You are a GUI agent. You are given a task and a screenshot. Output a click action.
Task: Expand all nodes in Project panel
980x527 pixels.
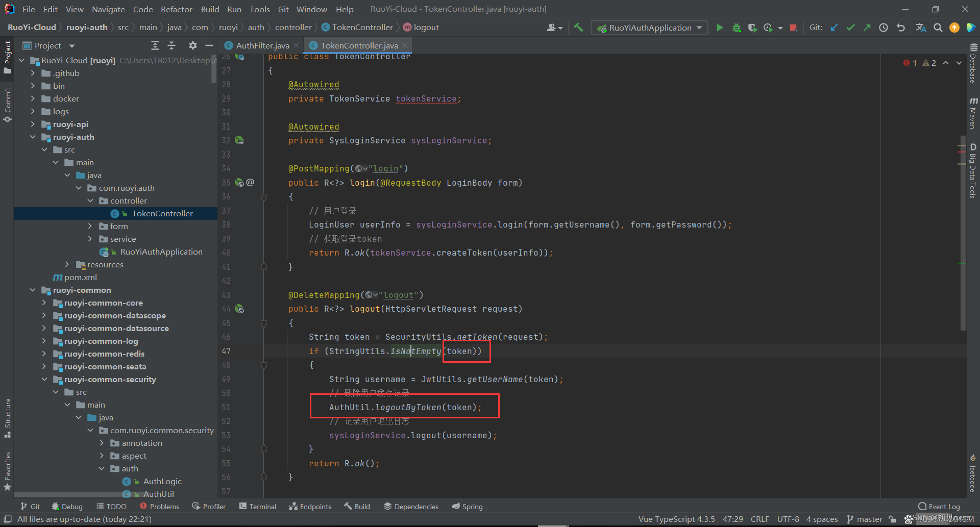(x=155, y=45)
